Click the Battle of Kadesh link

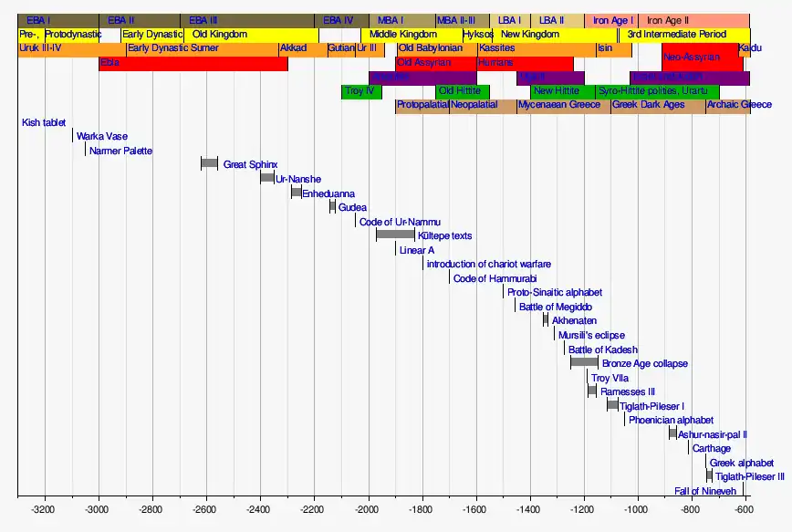click(x=602, y=349)
